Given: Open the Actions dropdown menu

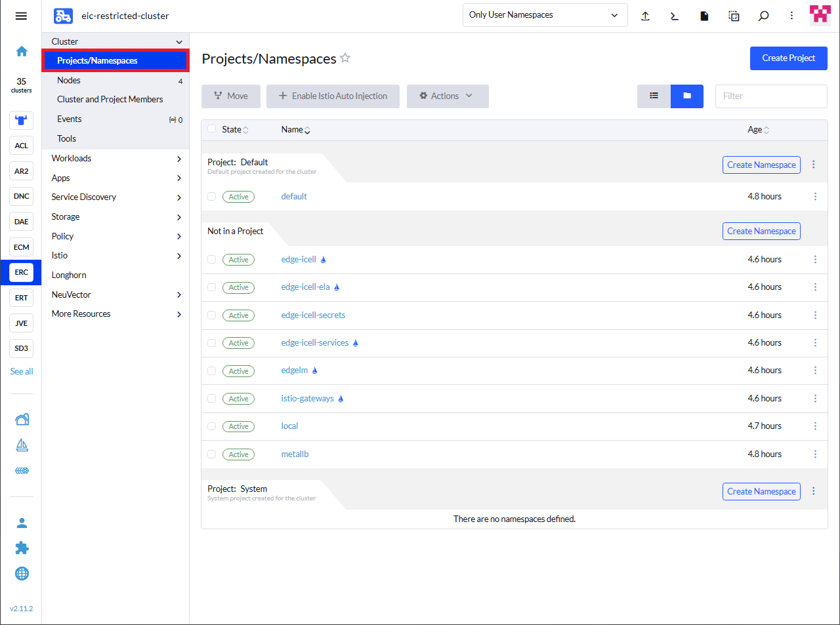Looking at the screenshot, I should (448, 96).
